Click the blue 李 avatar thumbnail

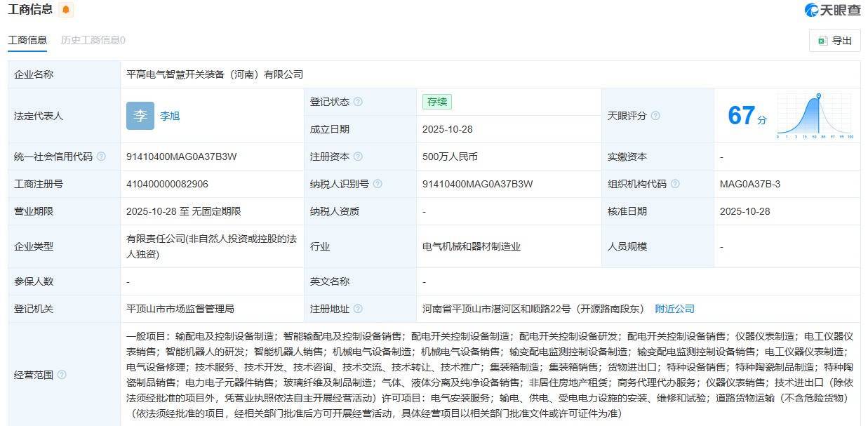140,116
